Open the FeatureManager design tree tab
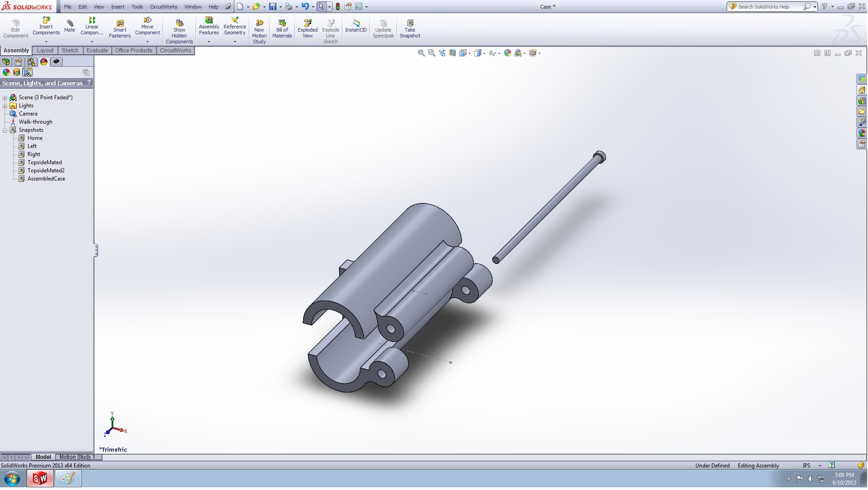This screenshot has width=868, height=490. [6, 62]
